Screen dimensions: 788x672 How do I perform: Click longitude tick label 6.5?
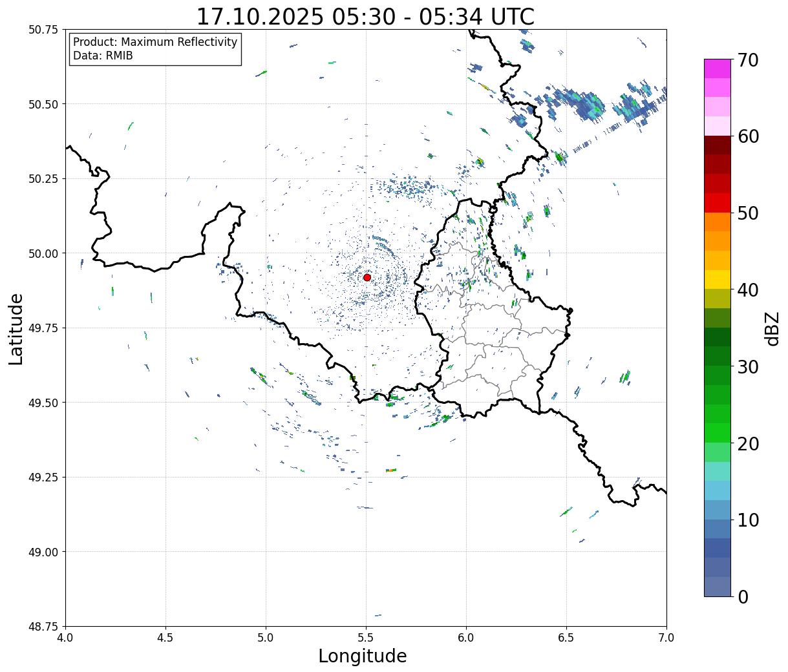pos(566,638)
